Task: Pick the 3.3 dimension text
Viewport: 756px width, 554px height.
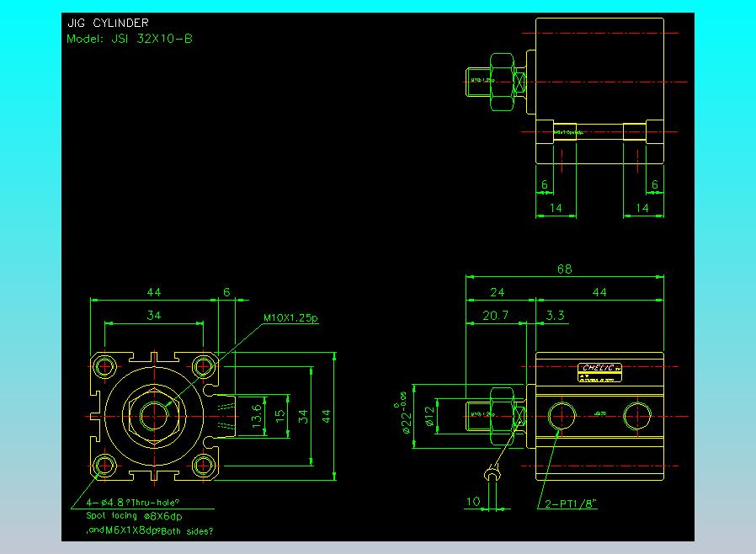Action: coord(555,316)
